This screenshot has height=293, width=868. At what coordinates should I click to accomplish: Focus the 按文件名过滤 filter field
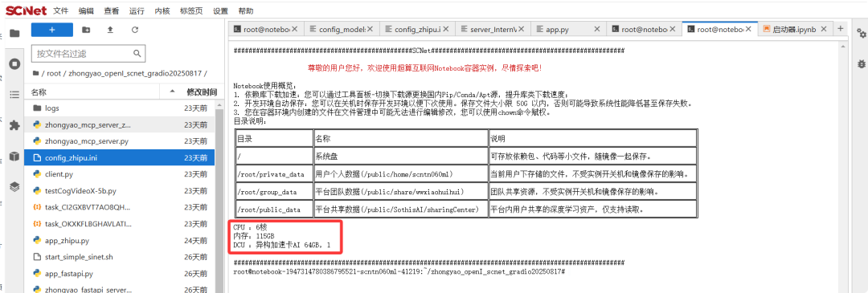click(88, 54)
